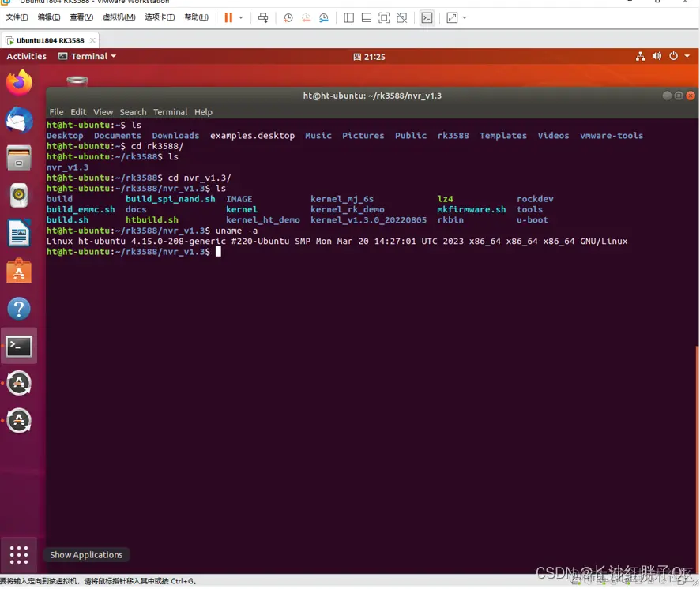Enter VMware full screen mode
The height and width of the screenshot is (589, 700).
point(384,18)
